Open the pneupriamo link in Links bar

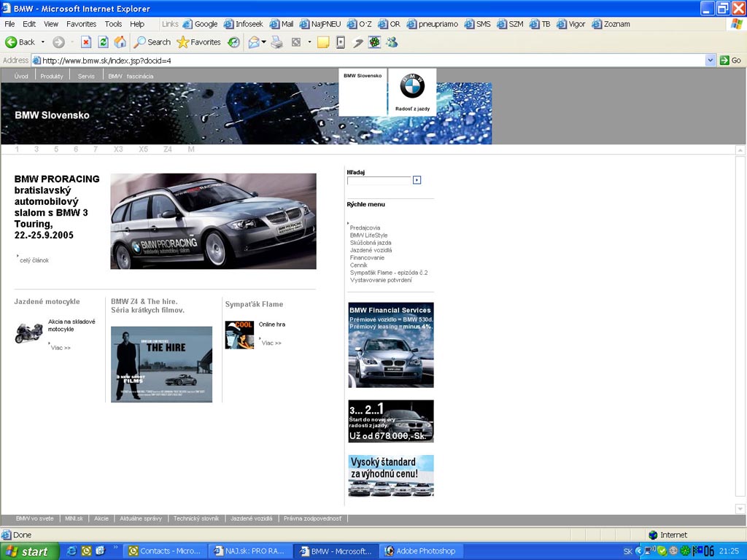tap(433, 24)
